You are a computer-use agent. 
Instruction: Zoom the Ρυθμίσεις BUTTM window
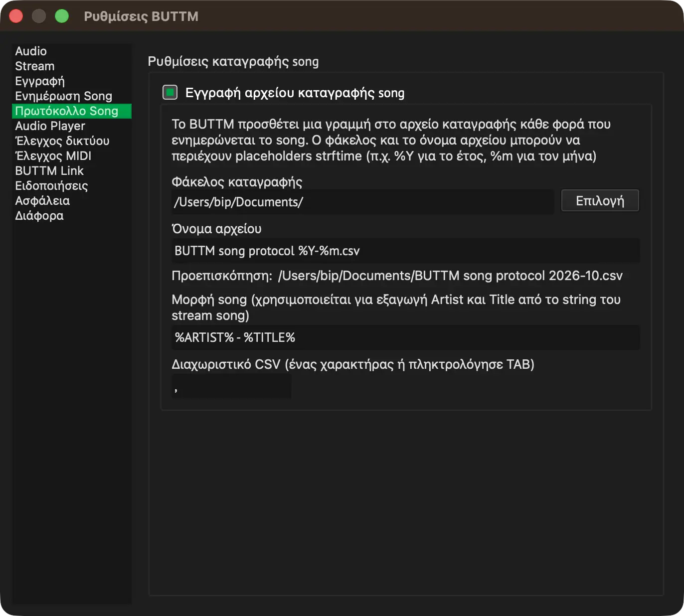(x=62, y=16)
